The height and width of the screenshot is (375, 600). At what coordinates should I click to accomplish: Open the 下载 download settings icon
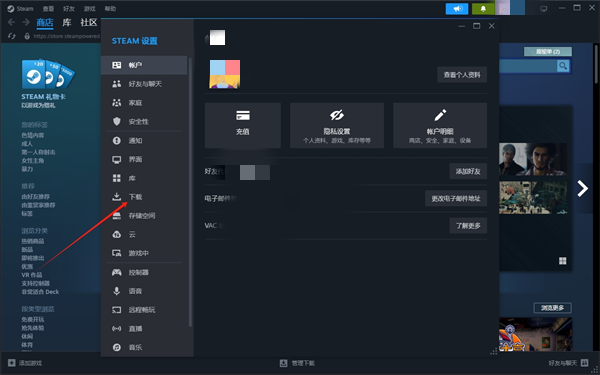click(x=116, y=197)
